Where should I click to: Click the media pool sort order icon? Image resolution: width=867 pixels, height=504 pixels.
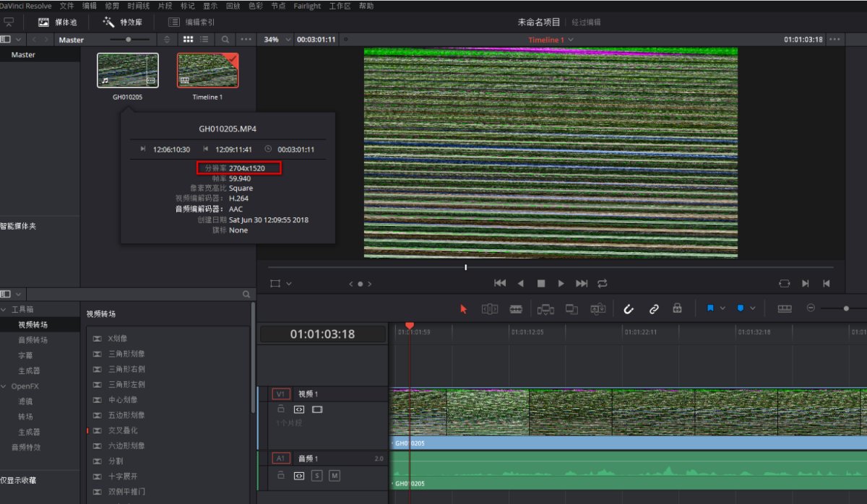[168, 40]
